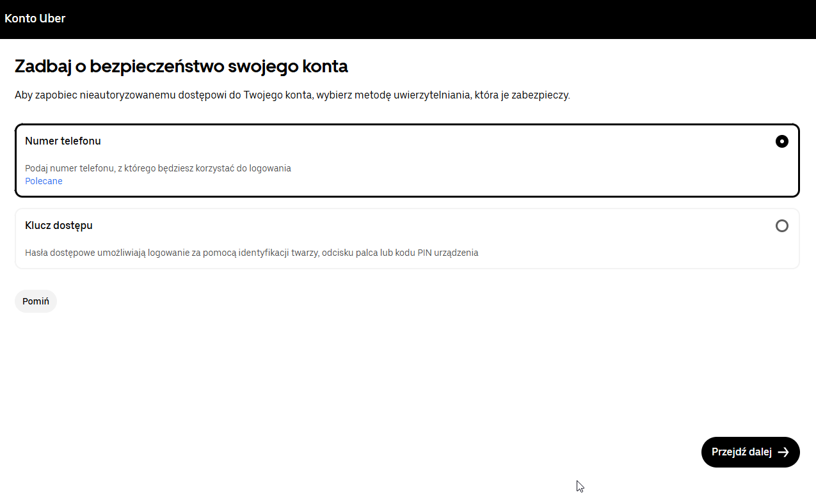Click the phone number login description text
The width and height of the screenshot is (816, 504).
tap(157, 168)
